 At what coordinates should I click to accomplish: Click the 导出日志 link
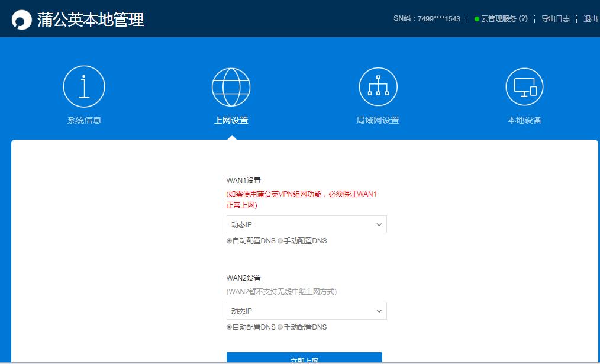pyautogui.click(x=555, y=18)
